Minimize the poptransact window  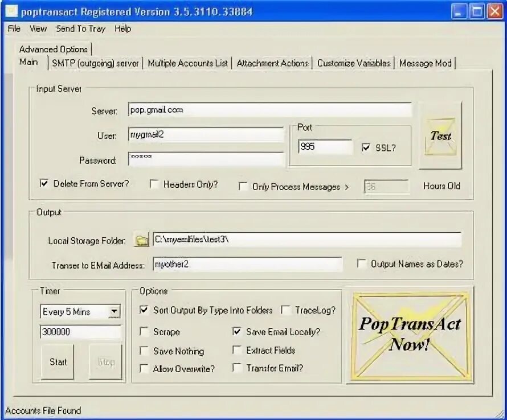click(459, 11)
